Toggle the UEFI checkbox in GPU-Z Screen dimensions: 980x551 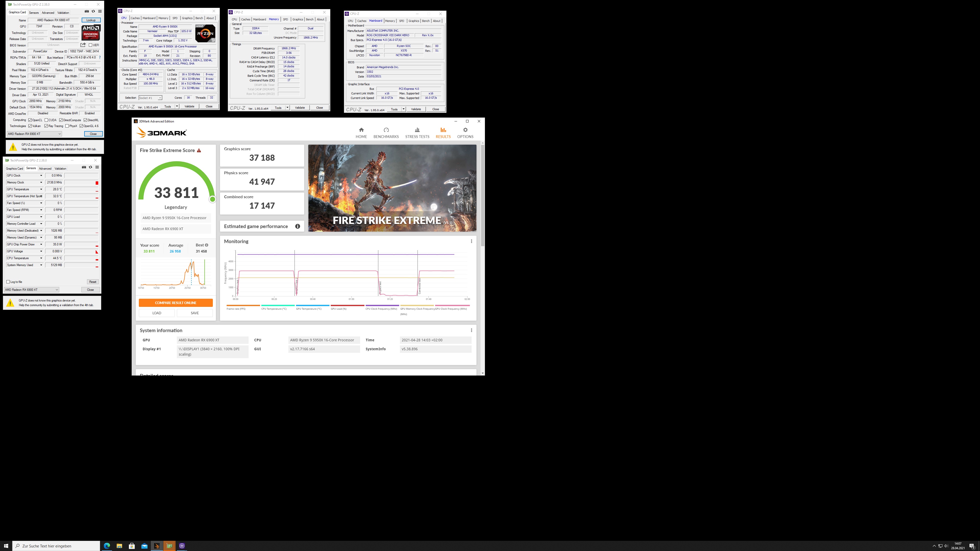click(x=91, y=45)
